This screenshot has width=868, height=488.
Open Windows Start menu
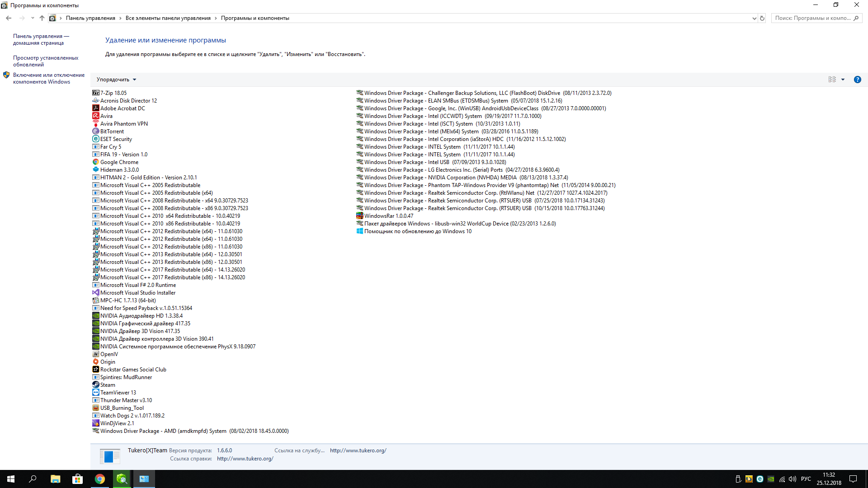tap(11, 479)
